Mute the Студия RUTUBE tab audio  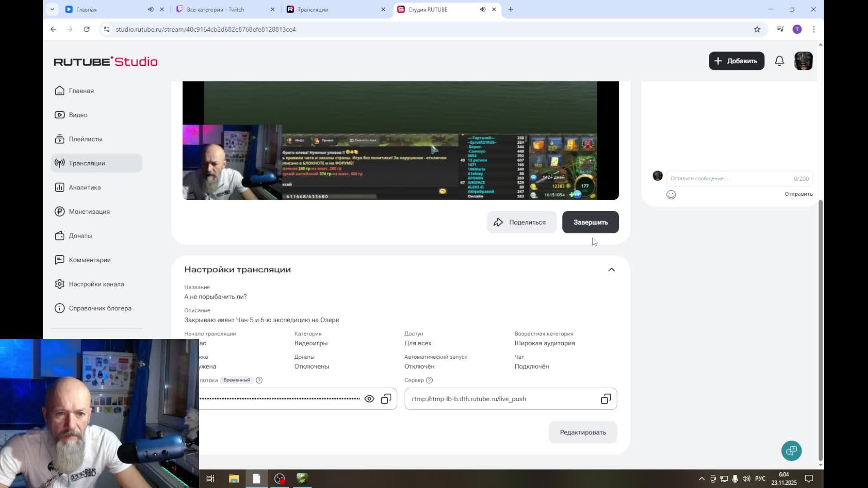pyautogui.click(x=483, y=9)
